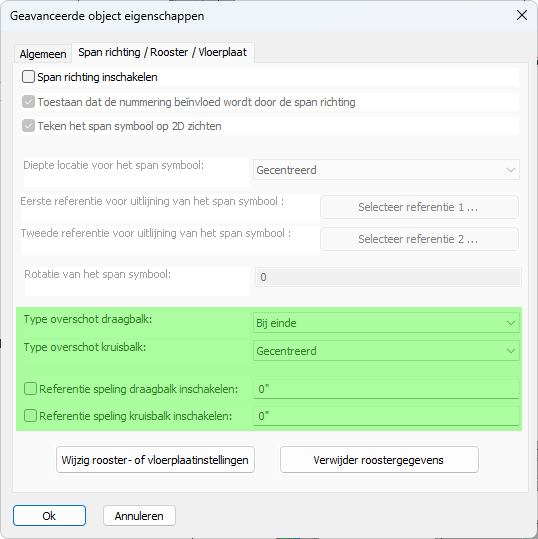This screenshot has width=538, height=539.
Task: Switch to the Algemeen tab
Action: [x=43, y=54]
